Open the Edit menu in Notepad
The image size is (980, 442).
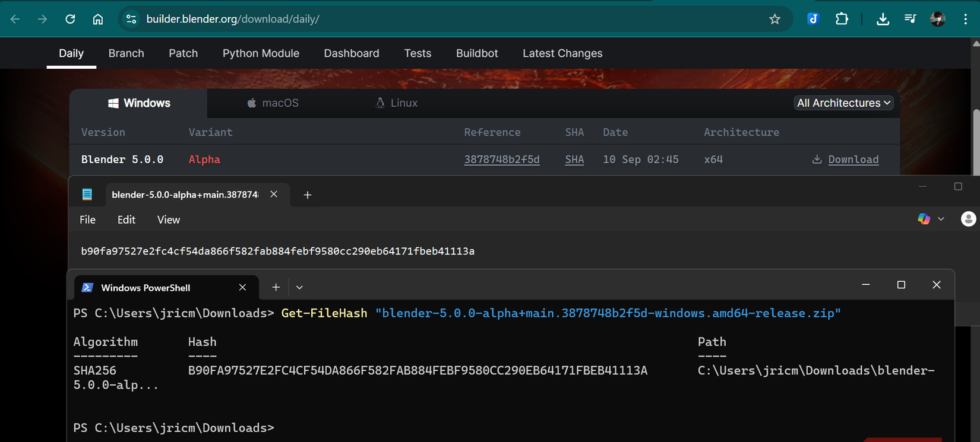tap(126, 220)
